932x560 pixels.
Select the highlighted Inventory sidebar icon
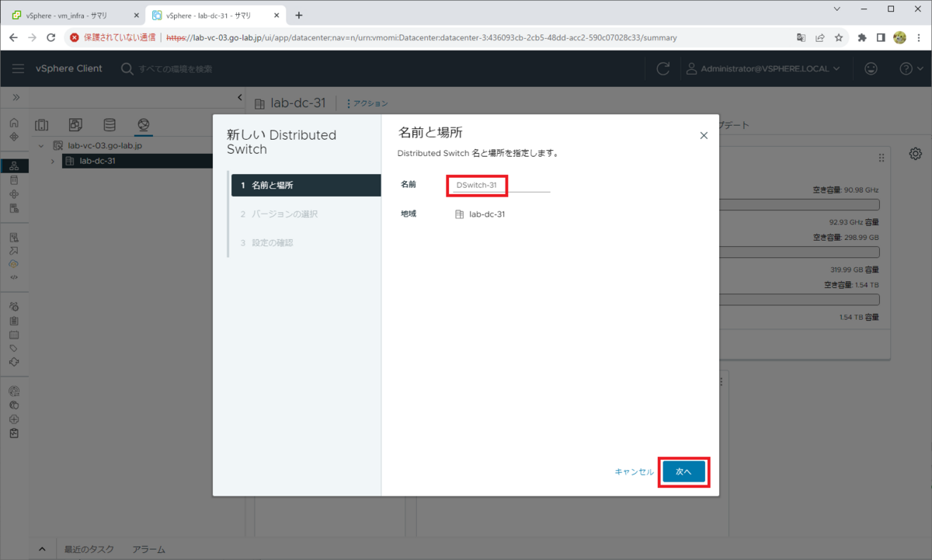click(14, 166)
